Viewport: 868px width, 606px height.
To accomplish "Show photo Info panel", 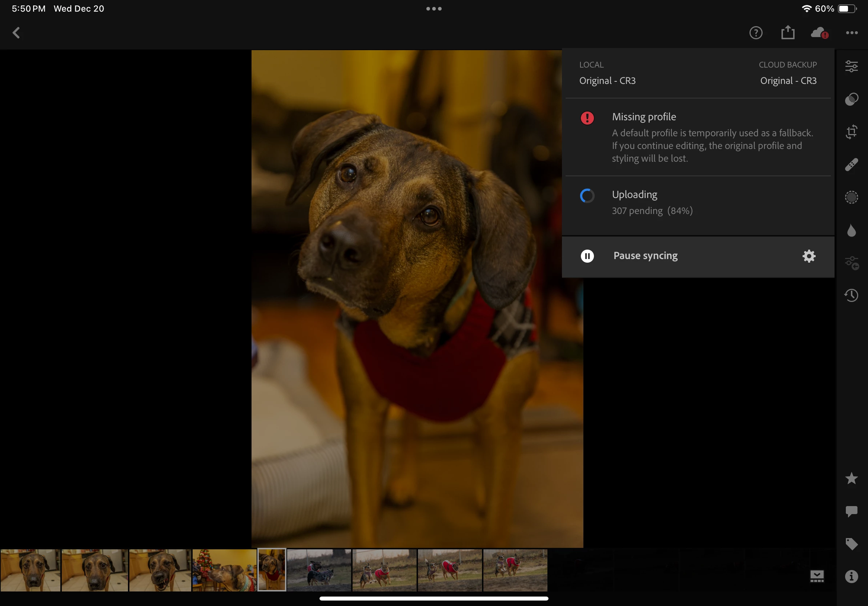I will (851, 577).
